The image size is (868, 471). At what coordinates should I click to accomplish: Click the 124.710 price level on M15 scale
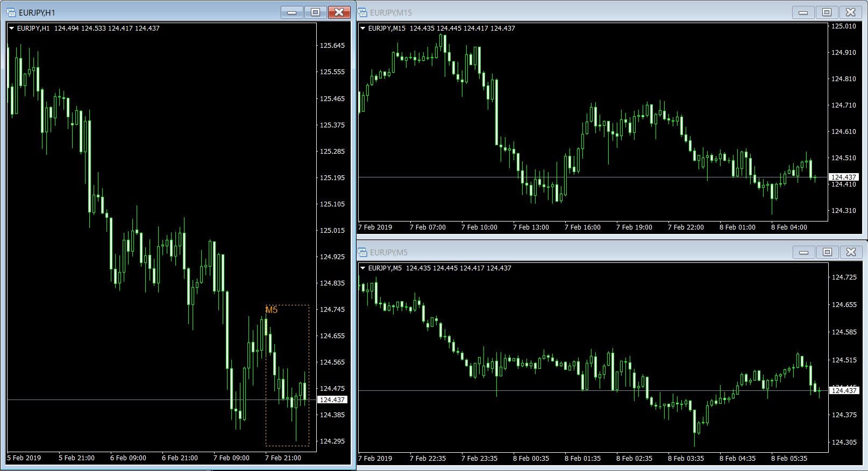click(x=844, y=105)
